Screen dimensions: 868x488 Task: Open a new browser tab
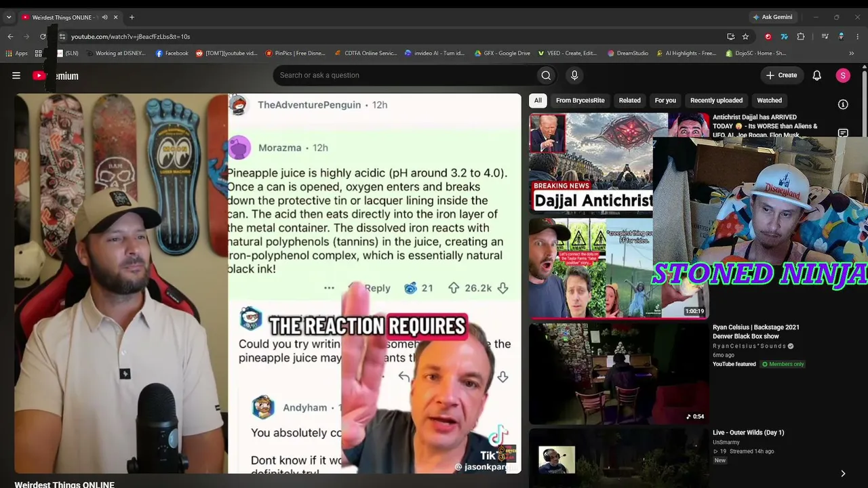[x=132, y=17]
